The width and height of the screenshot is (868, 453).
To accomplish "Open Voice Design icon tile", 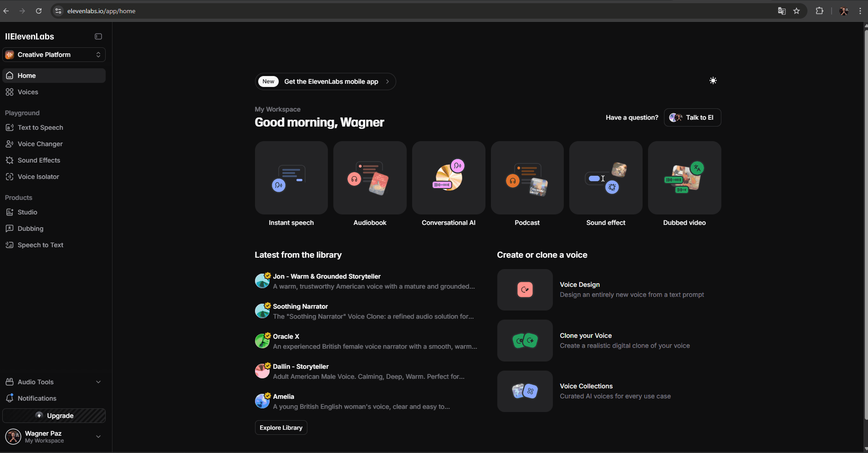I will pos(525,290).
